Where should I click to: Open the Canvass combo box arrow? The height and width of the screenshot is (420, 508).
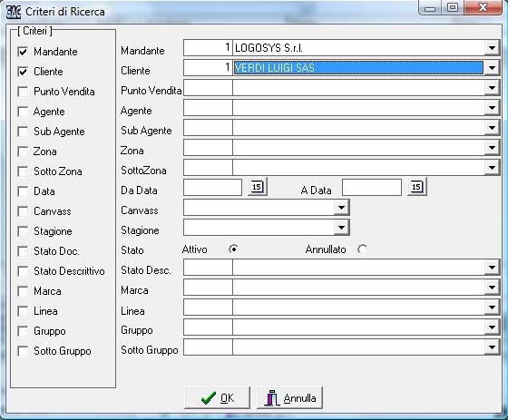[x=341, y=208]
